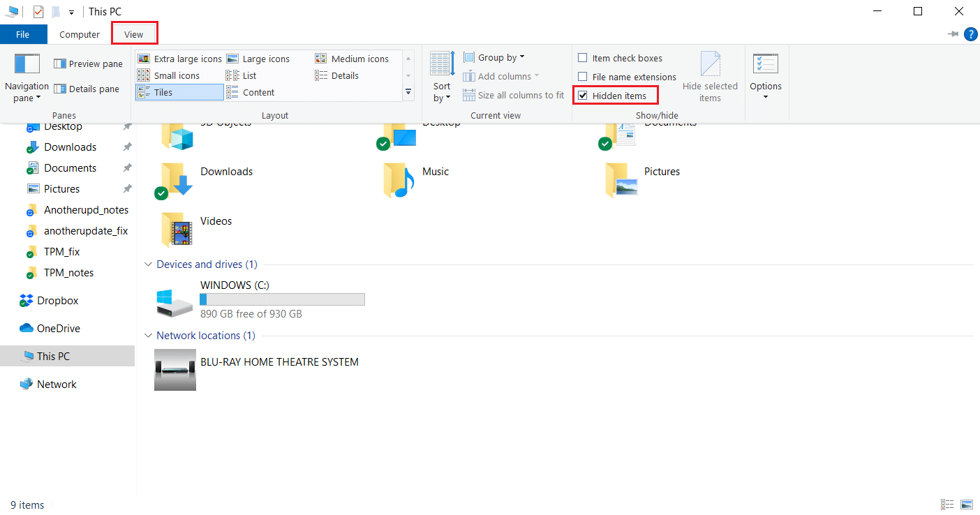Select the WINDOWS (C:) drive

click(260, 299)
